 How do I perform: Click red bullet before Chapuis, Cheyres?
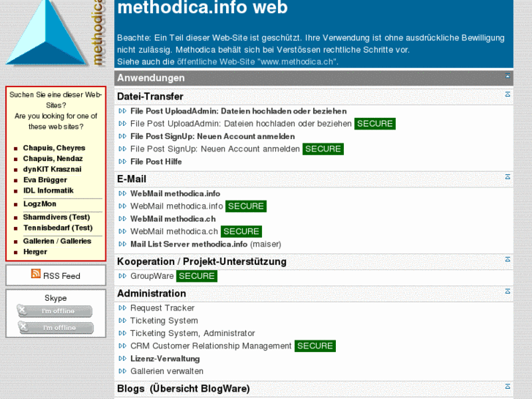click(x=15, y=149)
